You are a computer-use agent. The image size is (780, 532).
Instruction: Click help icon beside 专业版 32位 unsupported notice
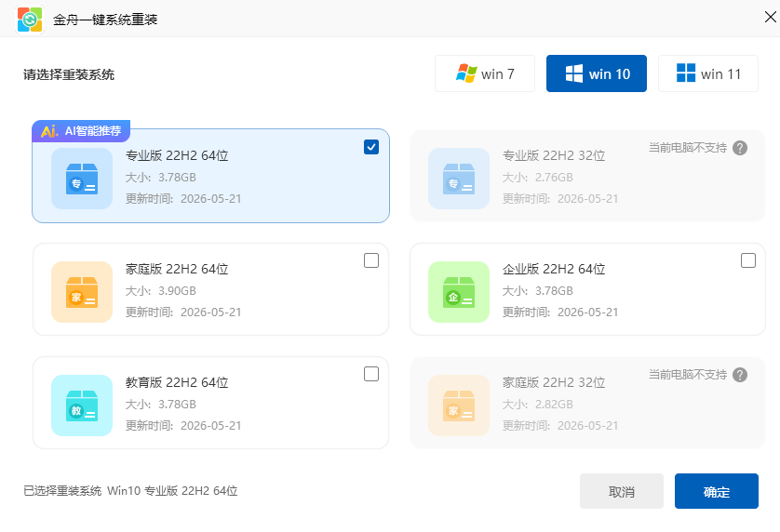pos(740,148)
